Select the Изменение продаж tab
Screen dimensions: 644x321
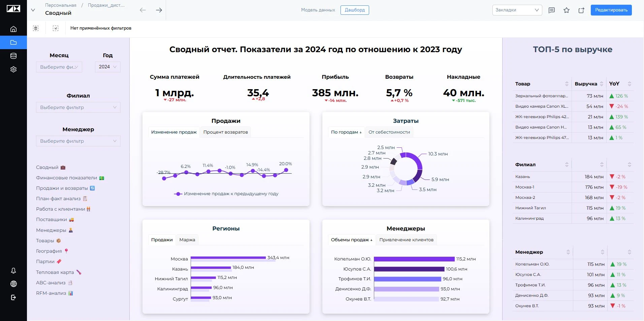coord(174,132)
